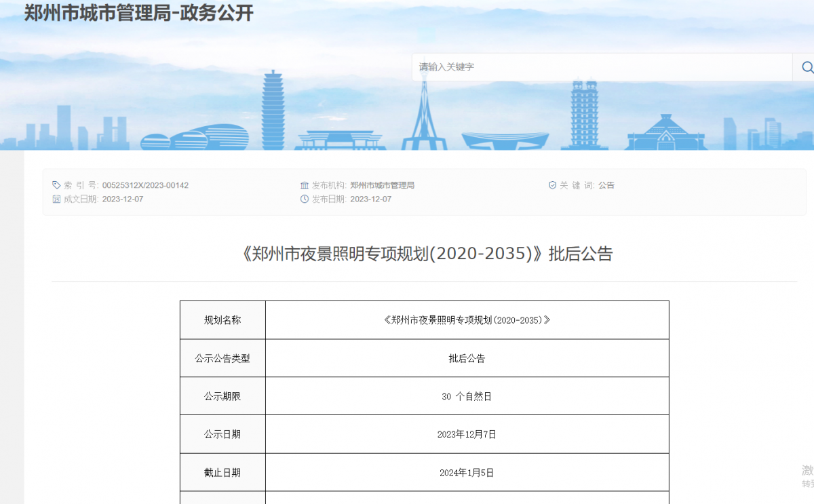Image resolution: width=814 pixels, height=504 pixels.
Task: Click the 成文日期 value 2023-12-07
Action: coord(123,199)
